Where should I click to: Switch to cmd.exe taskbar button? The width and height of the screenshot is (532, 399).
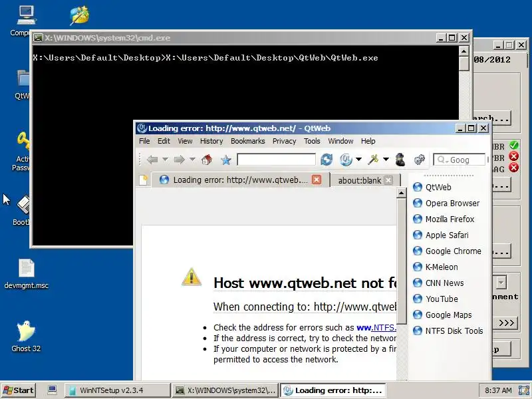coord(225,390)
